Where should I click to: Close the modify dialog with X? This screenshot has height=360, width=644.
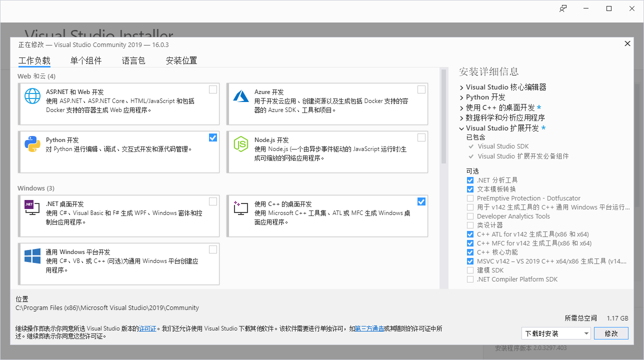tap(627, 43)
